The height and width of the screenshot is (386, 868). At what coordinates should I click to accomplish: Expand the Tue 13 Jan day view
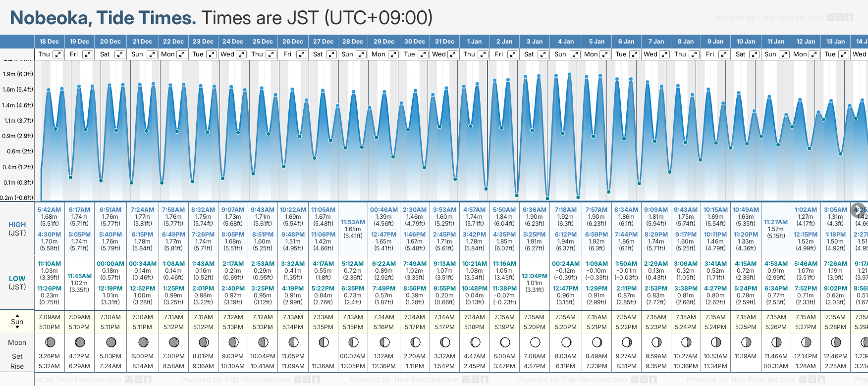point(843,54)
